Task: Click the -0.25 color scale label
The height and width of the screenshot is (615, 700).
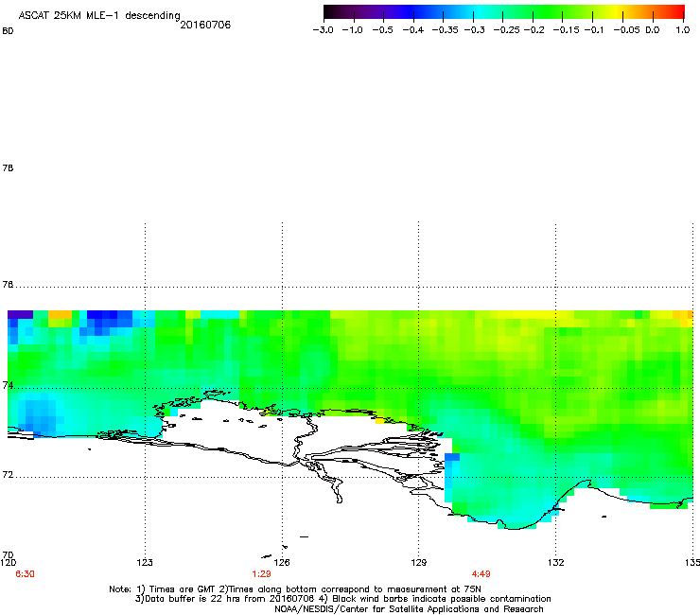Action: [506, 30]
